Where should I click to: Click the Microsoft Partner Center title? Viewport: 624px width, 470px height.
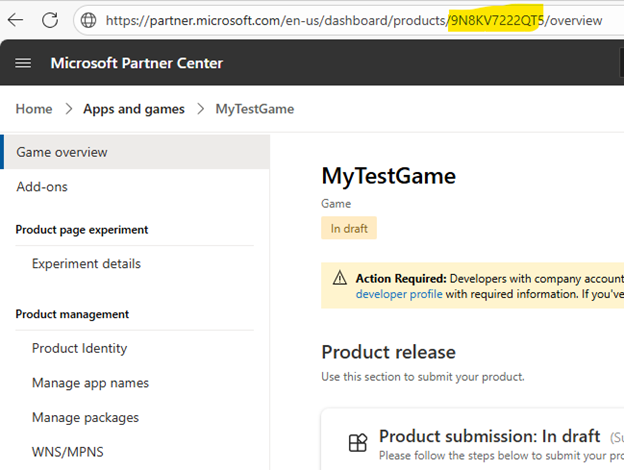click(x=137, y=63)
